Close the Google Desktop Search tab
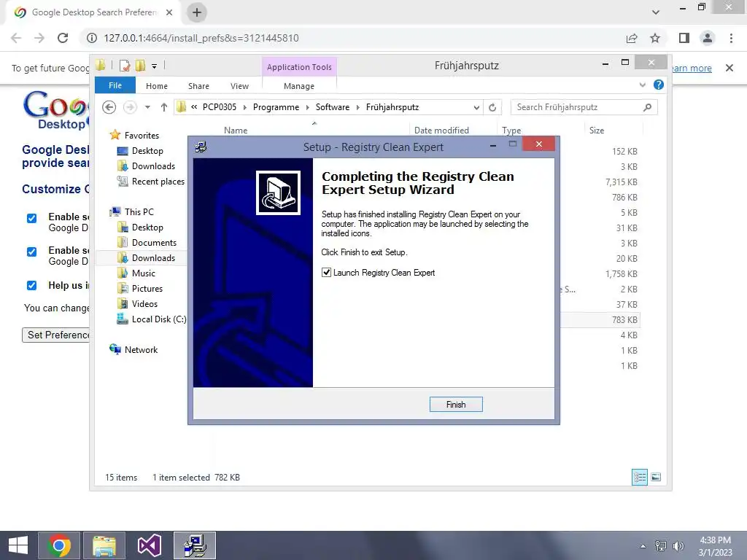This screenshot has height=560, width=747. tap(169, 12)
